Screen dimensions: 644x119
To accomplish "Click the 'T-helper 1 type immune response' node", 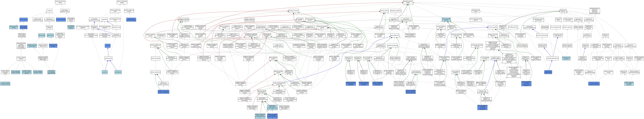I will pyautogui.click(x=495, y=58).
